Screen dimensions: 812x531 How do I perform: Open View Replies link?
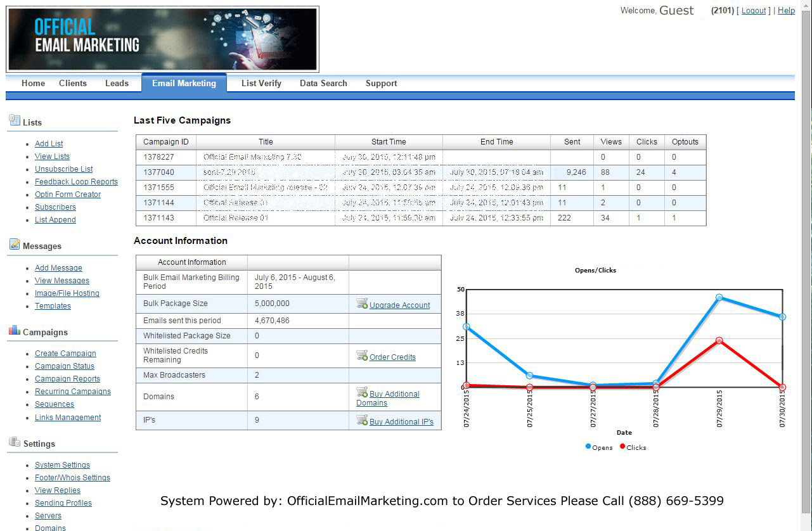(58, 490)
